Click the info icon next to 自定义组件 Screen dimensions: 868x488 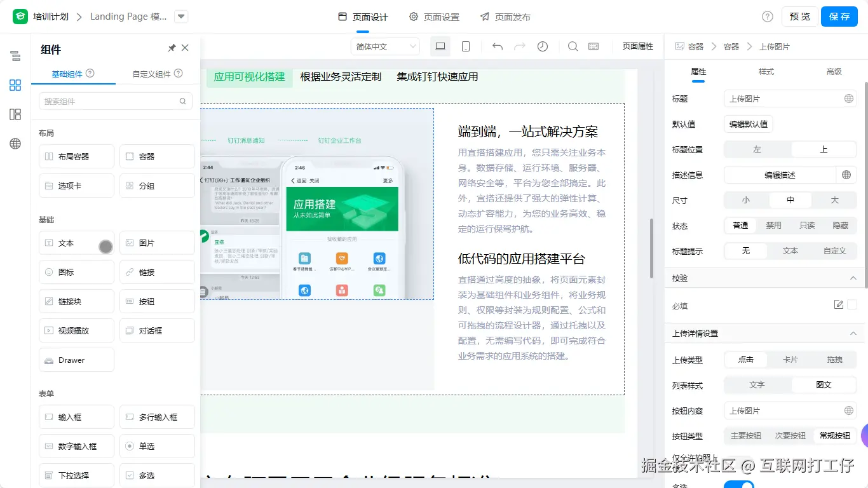[178, 73]
